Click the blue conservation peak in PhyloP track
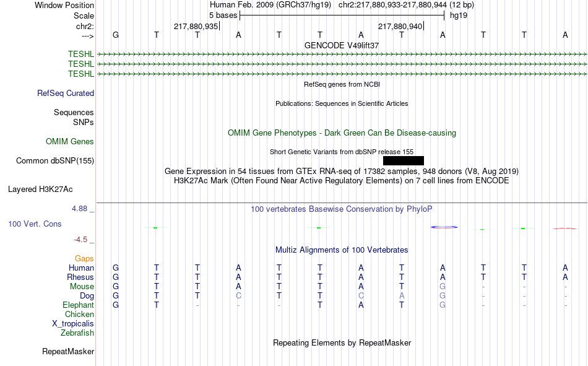 pyautogui.click(x=444, y=227)
